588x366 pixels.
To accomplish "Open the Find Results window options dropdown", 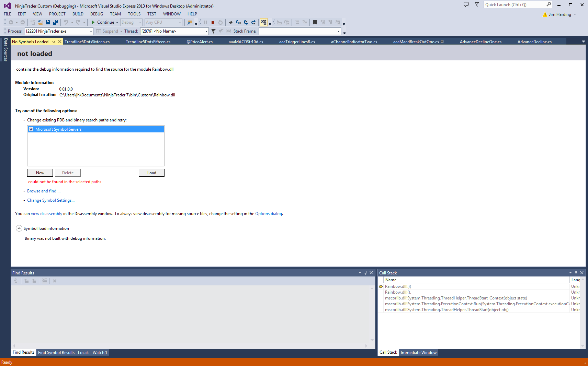I will 360,273.
